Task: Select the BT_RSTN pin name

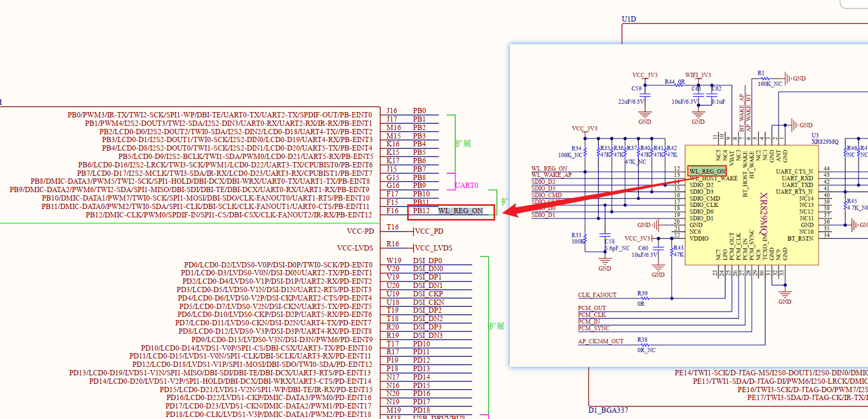Action: tap(801, 238)
